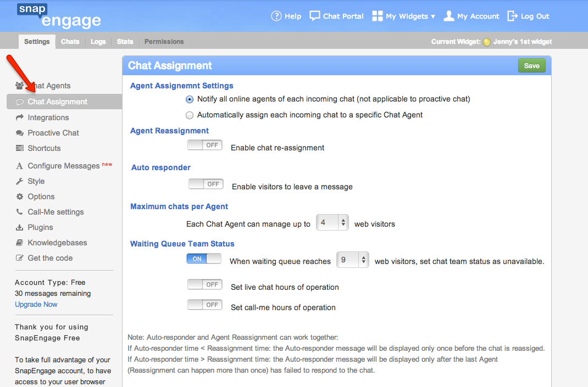
Task: Click Jenny's 1st widget name
Action: [x=523, y=42]
